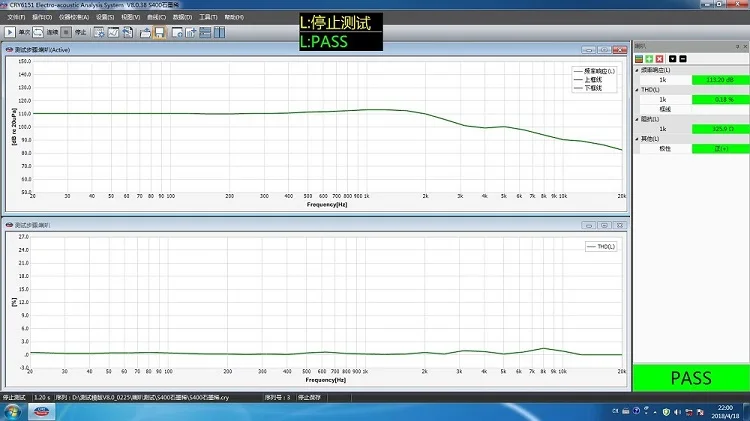Click the CRY app icon in taskbar
Screen dimensions: 750x421
(x=42, y=411)
